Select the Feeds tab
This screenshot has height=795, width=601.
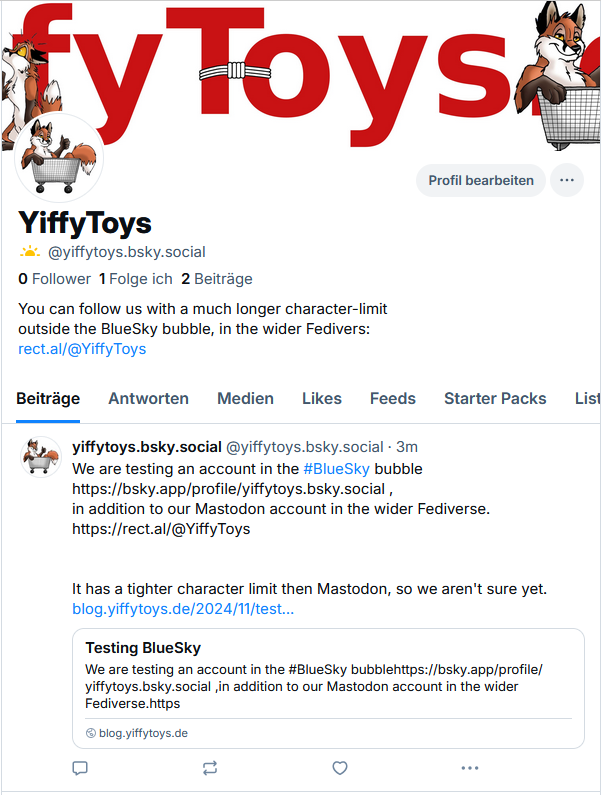pyautogui.click(x=393, y=398)
